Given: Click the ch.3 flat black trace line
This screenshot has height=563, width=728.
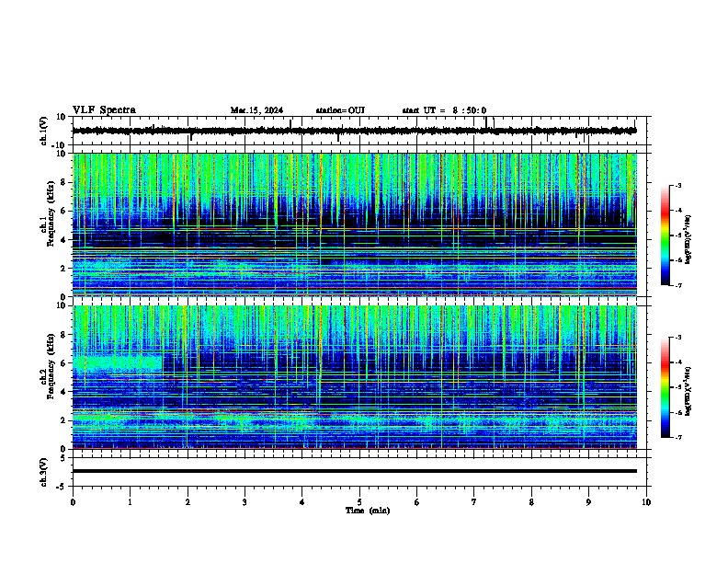Looking at the screenshot, I should click(x=354, y=471).
